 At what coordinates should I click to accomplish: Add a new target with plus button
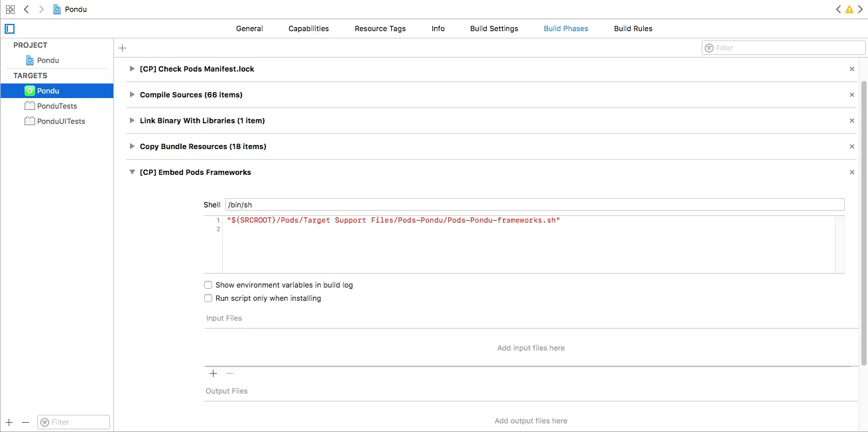coord(9,422)
